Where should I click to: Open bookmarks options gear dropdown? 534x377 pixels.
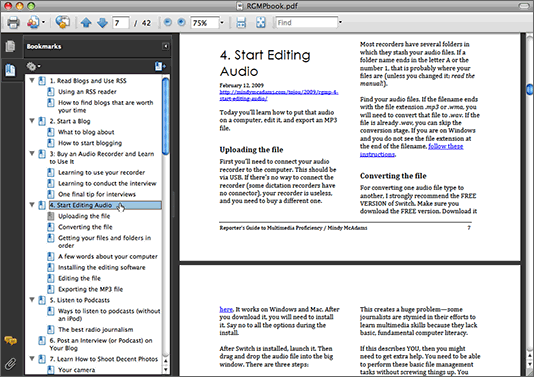tap(33, 66)
